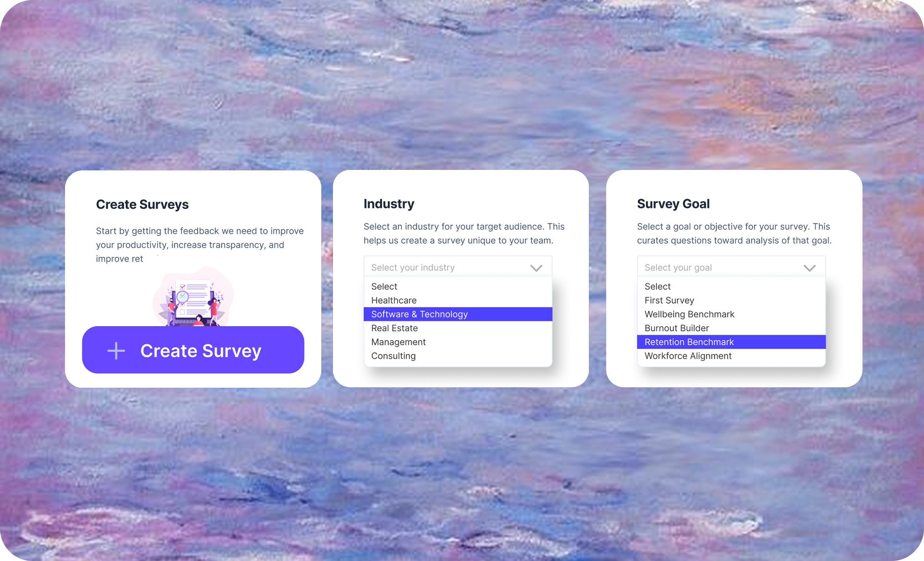Select Wellbeing Benchmark goal option
Screen dimensions: 924x561
pos(689,314)
